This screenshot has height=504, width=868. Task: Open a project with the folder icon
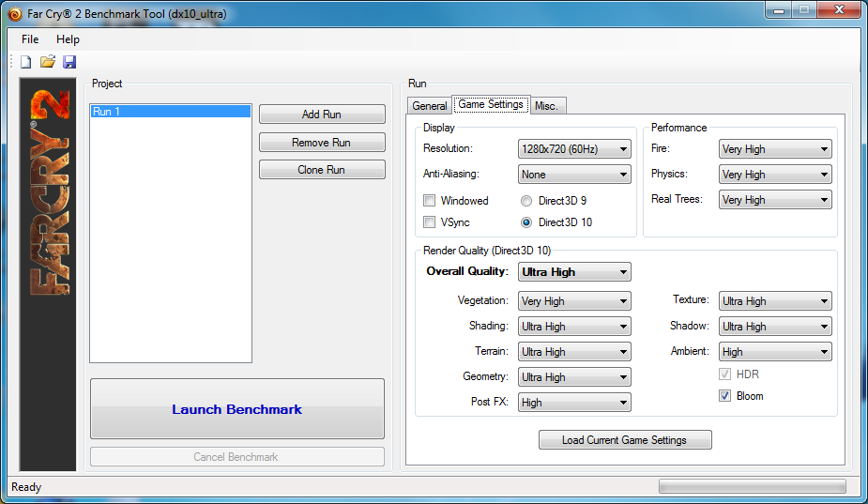48,62
